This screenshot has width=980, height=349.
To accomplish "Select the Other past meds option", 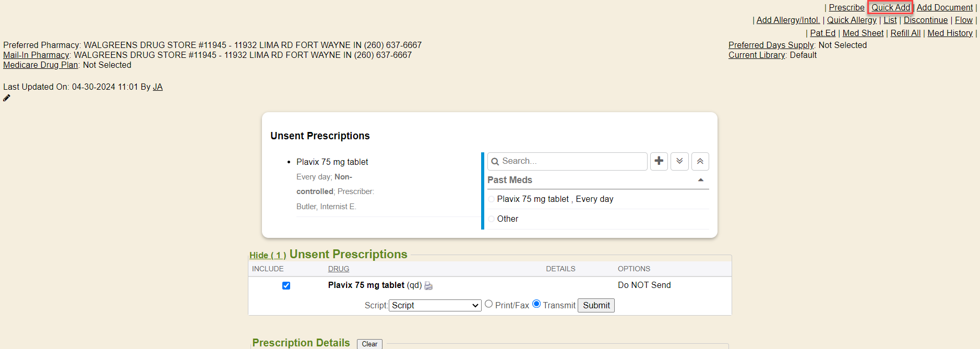I will coord(492,219).
